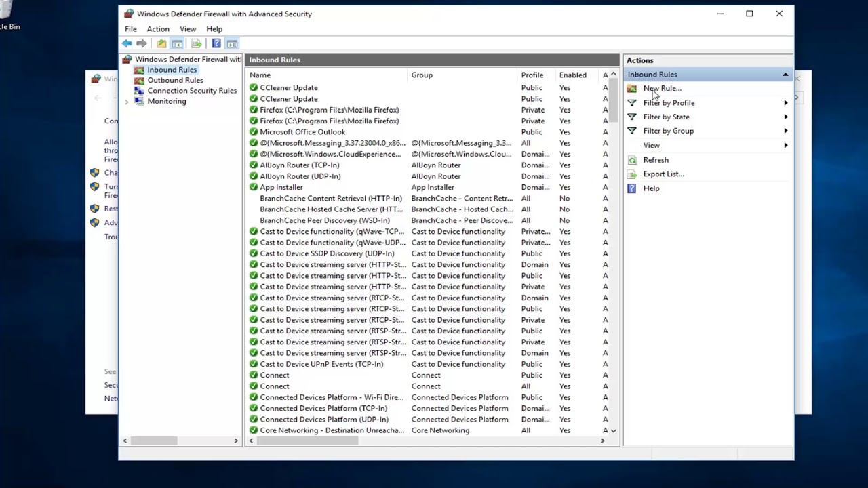Click the Up One Level folder icon
The image size is (868, 488).
click(x=161, y=43)
